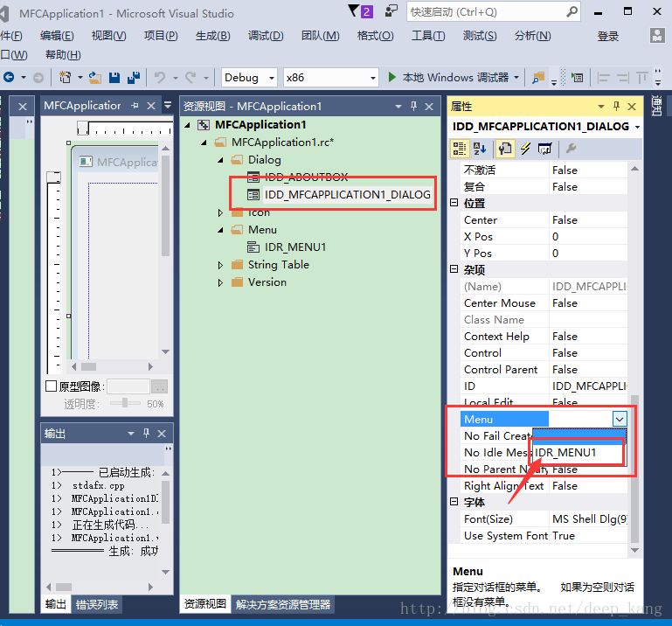Click the user account avatar icon

[657, 35]
